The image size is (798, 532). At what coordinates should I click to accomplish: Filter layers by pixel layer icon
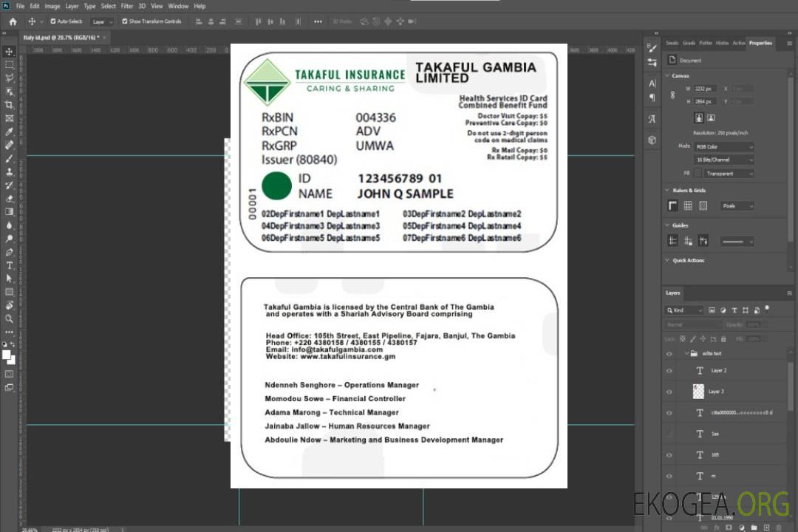(x=712, y=310)
